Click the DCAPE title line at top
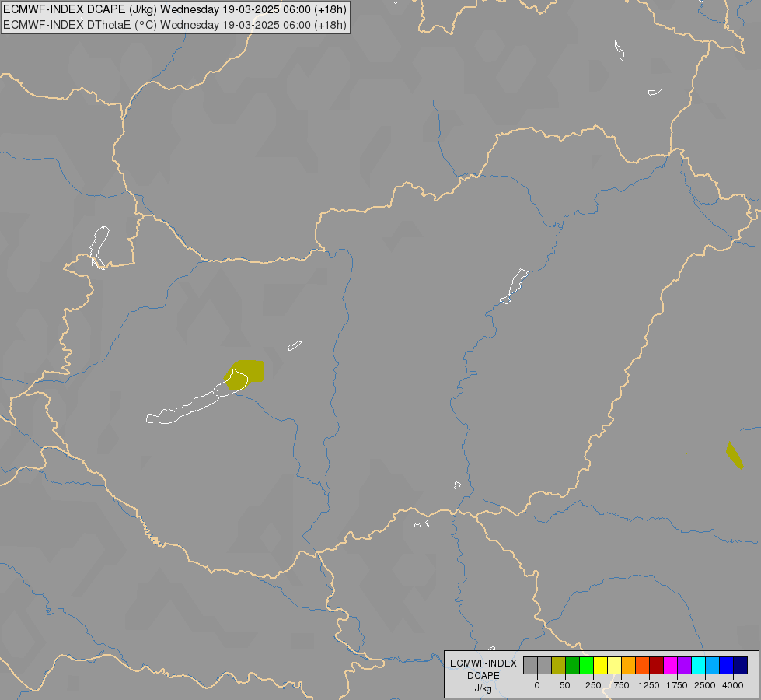Image resolution: width=761 pixels, height=700 pixels. 175,9
